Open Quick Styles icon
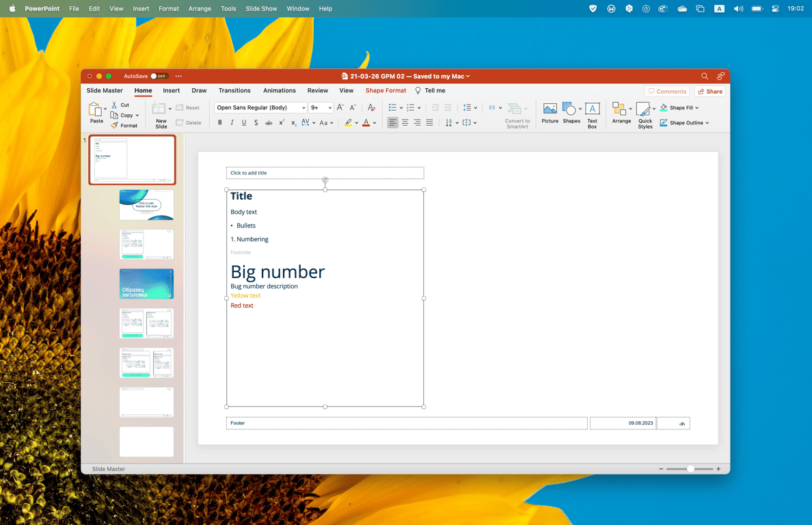The height and width of the screenshot is (525, 812). click(x=643, y=109)
